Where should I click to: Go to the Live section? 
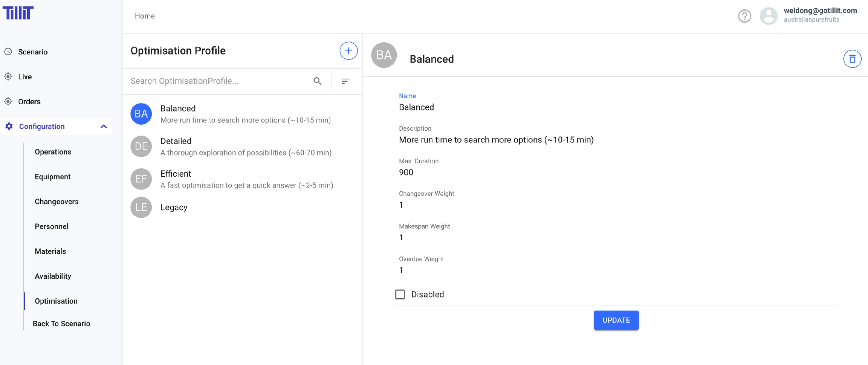(25, 77)
